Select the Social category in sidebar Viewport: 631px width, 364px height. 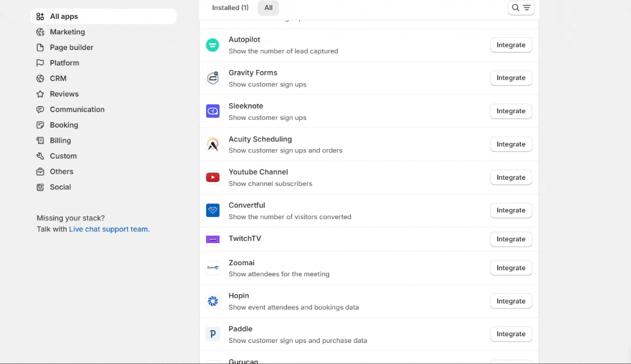60,188
